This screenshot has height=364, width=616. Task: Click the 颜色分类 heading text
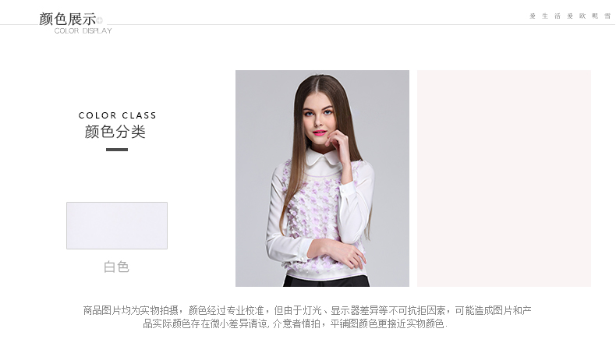(x=115, y=132)
